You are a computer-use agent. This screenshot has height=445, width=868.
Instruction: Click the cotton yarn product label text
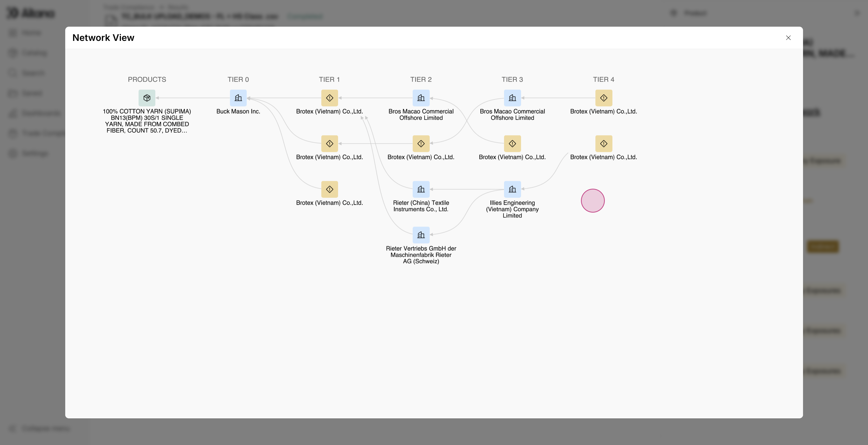pos(147,121)
